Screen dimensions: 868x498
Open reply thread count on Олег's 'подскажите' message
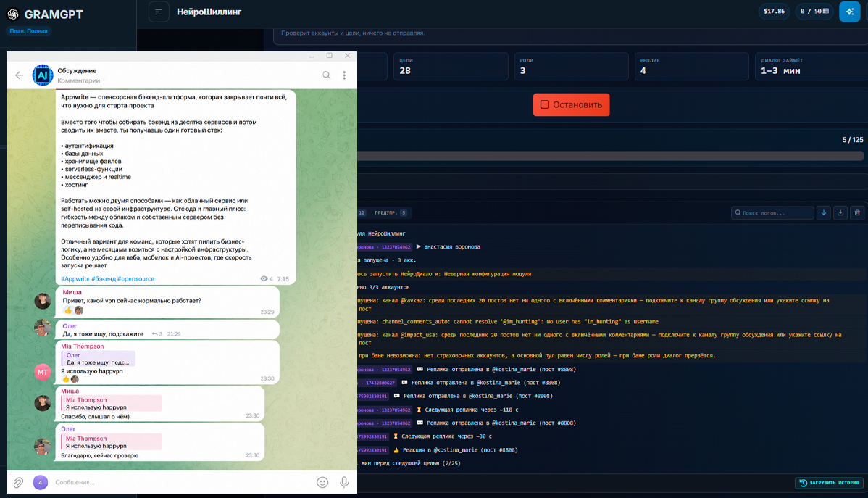coord(157,334)
